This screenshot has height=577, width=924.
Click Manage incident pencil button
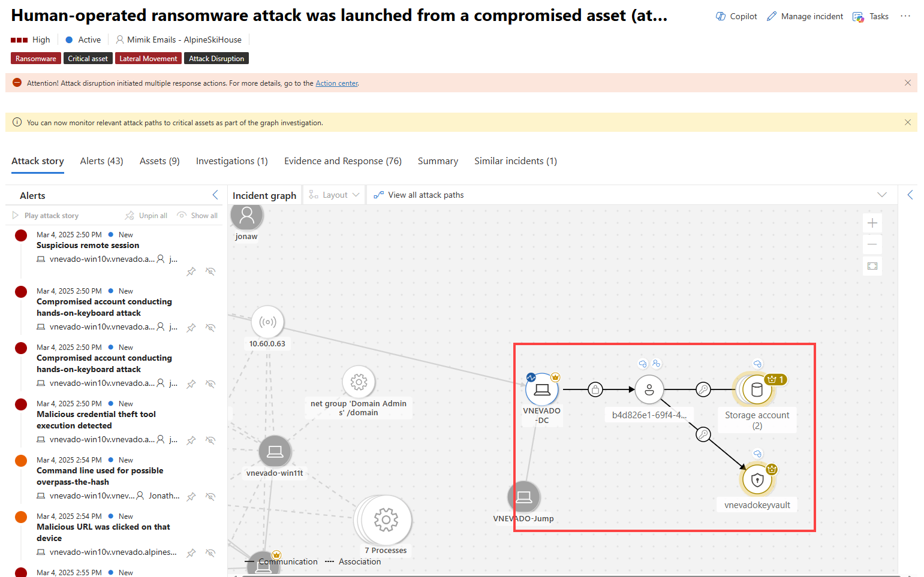point(805,16)
